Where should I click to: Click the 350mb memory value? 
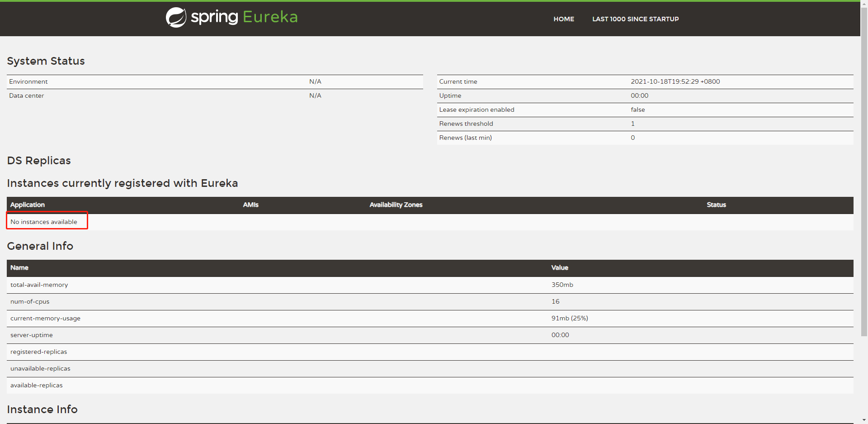pos(562,285)
